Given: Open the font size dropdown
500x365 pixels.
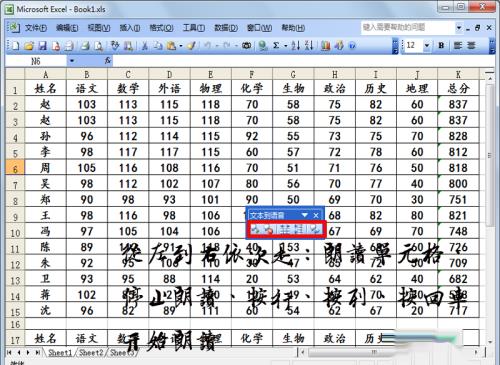Looking at the screenshot, I should click(427, 45).
